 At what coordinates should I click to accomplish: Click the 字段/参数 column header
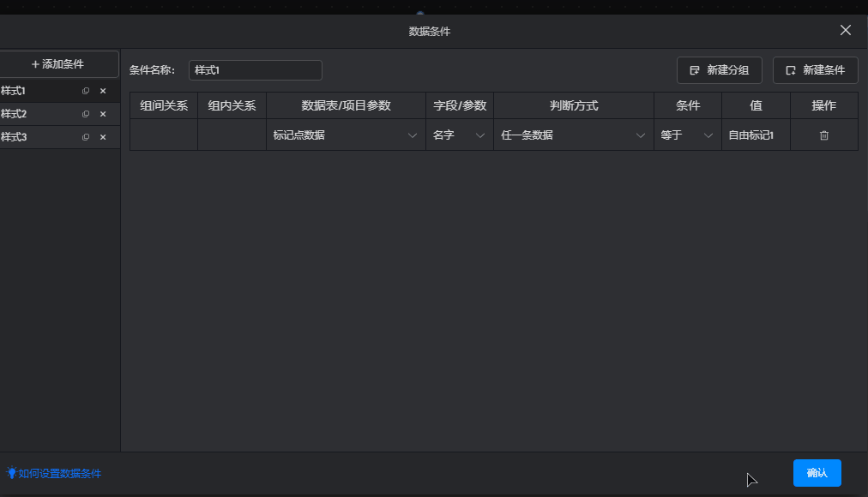pyautogui.click(x=460, y=105)
